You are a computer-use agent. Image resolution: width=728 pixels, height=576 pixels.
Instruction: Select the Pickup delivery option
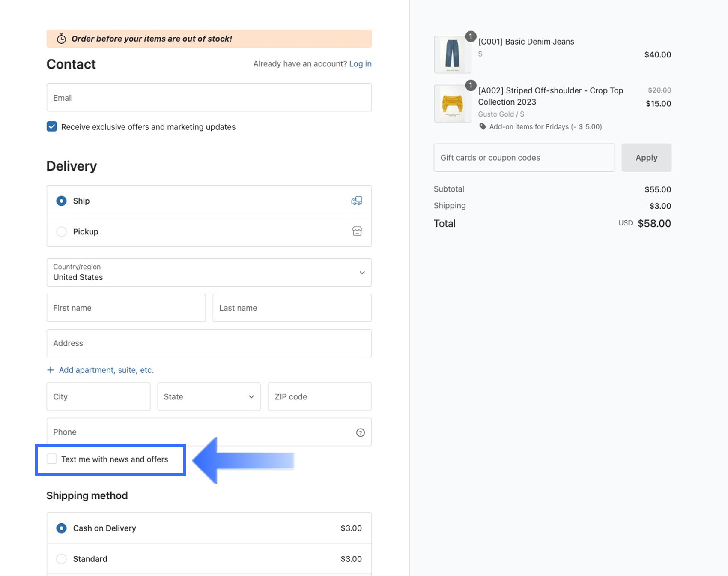point(61,231)
